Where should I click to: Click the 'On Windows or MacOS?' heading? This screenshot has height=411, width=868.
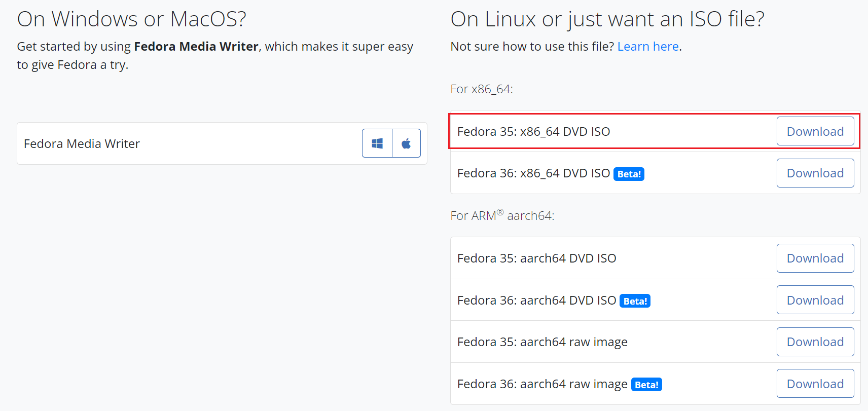pos(132,19)
